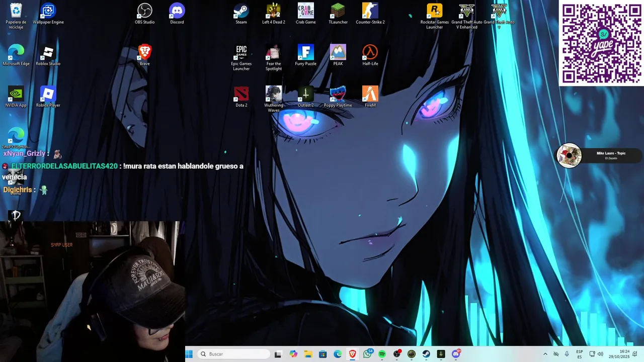This screenshot has width=644, height=362.
Task: Open the Papelera de reciclaje desktop icon
Action: [16, 16]
